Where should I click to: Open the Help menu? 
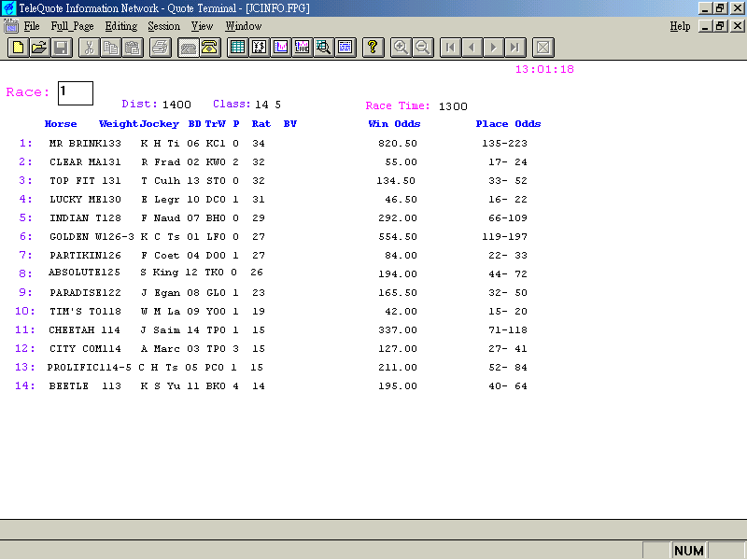point(680,26)
